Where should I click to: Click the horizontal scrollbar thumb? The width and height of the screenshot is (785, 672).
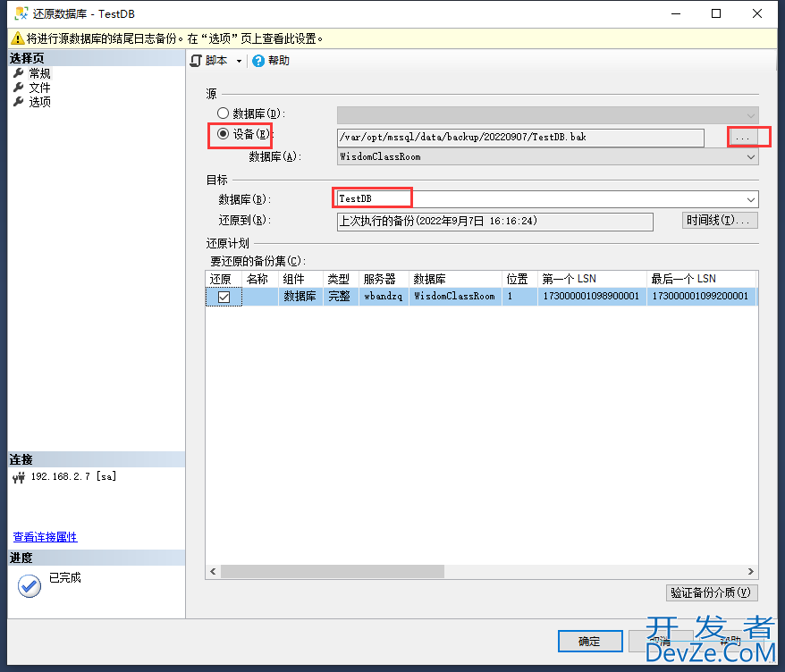point(333,571)
